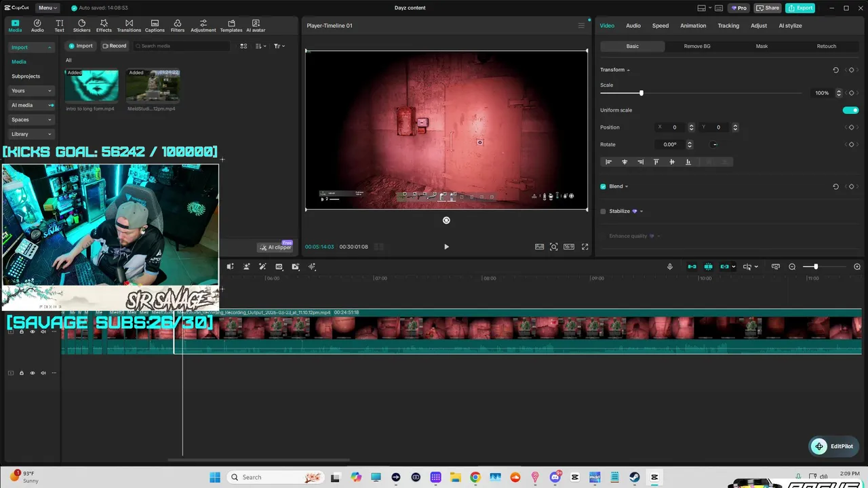
Task: Click the Share button
Action: (x=768, y=8)
